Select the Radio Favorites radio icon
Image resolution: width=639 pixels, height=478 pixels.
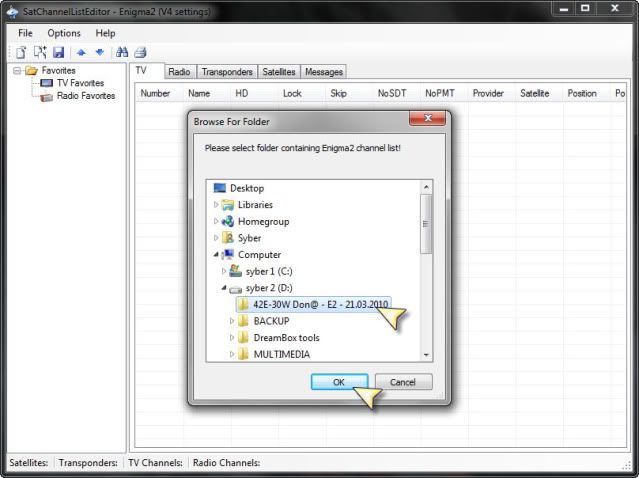click(x=46, y=97)
